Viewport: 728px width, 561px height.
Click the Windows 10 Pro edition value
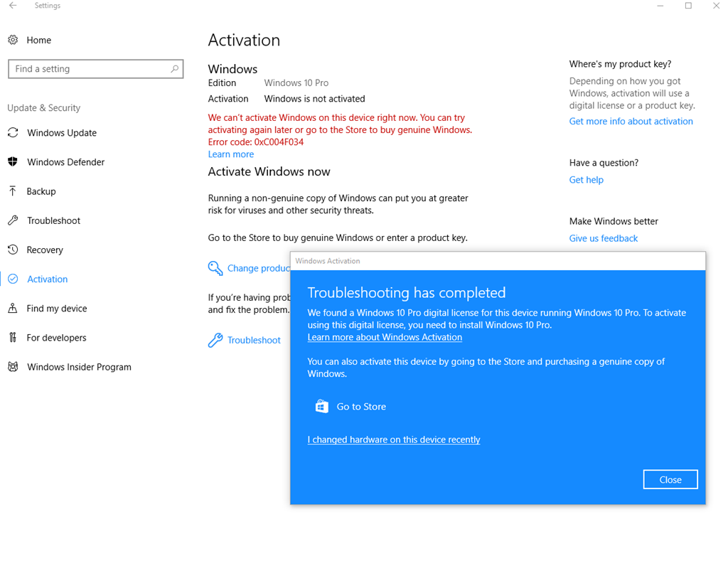coord(296,82)
